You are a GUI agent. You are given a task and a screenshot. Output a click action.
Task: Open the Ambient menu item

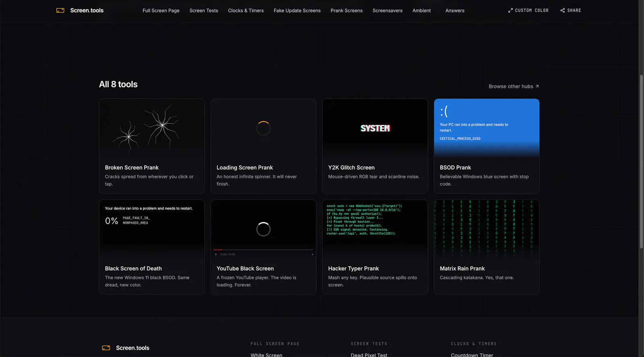(421, 10)
